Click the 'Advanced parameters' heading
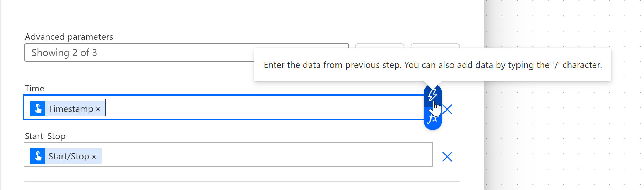Image resolution: width=644 pixels, height=190 pixels. (69, 37)
